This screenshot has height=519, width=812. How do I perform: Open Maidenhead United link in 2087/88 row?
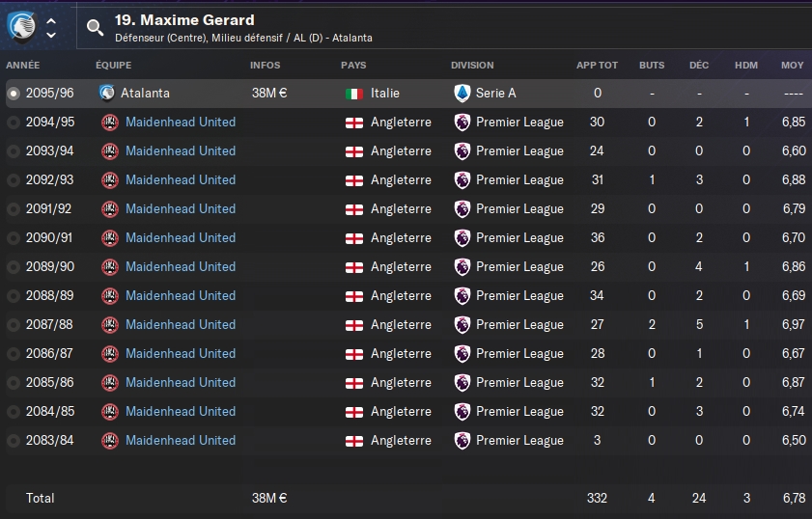(181, 324)
